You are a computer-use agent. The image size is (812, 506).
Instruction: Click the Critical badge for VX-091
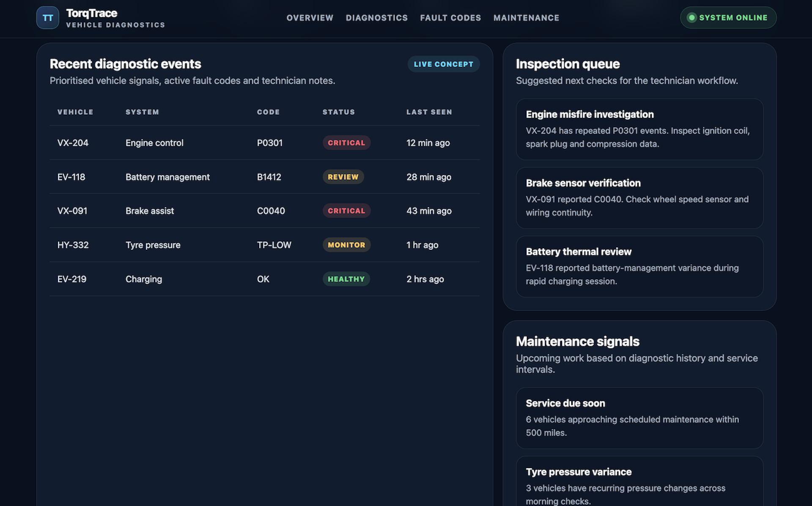point(346,211)
